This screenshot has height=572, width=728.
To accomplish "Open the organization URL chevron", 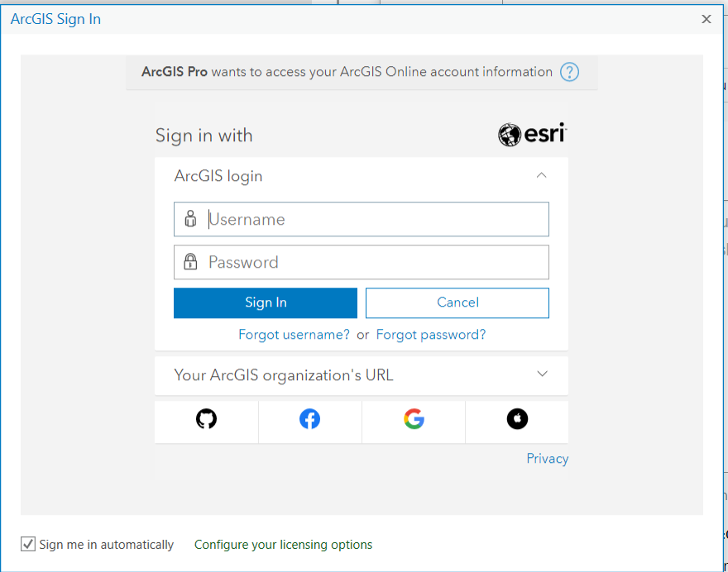I will tap(542, 374).
